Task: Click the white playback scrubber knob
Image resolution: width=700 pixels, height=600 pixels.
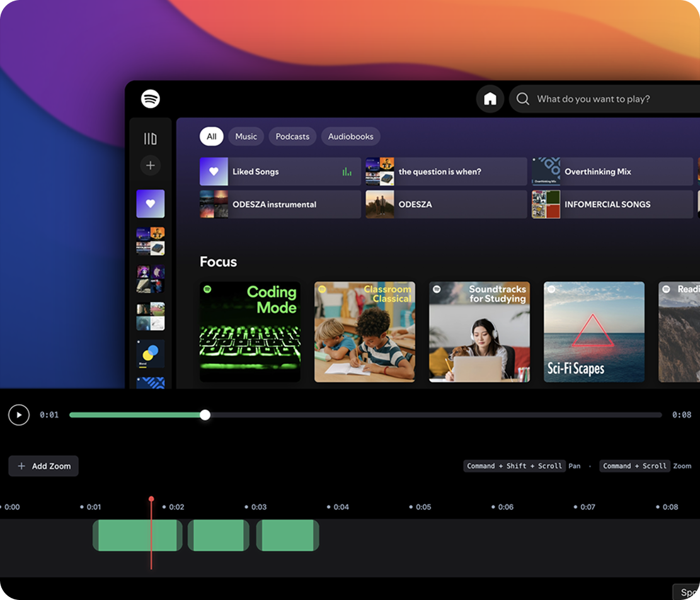Action: 205,416
